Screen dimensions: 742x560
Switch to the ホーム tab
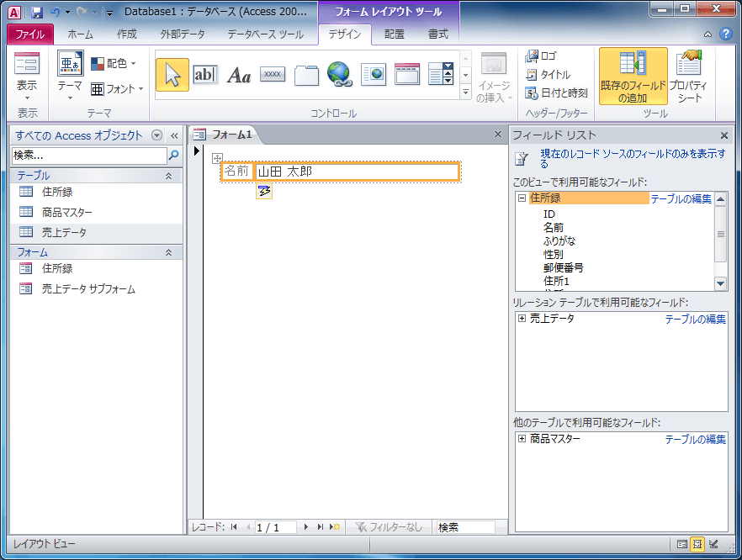click(80, 34)
